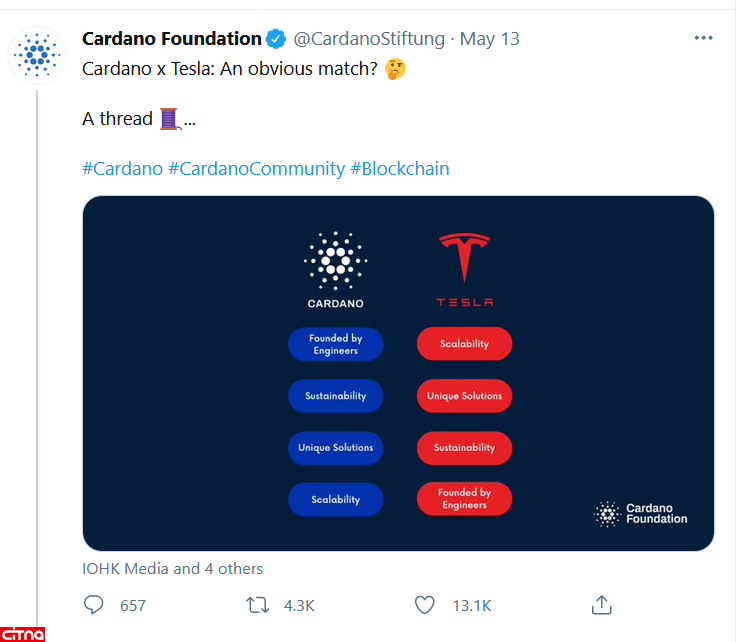Screen dimensions: 742x642
Task: Click the 4.3K retweets count
Action: click(299, 605)
